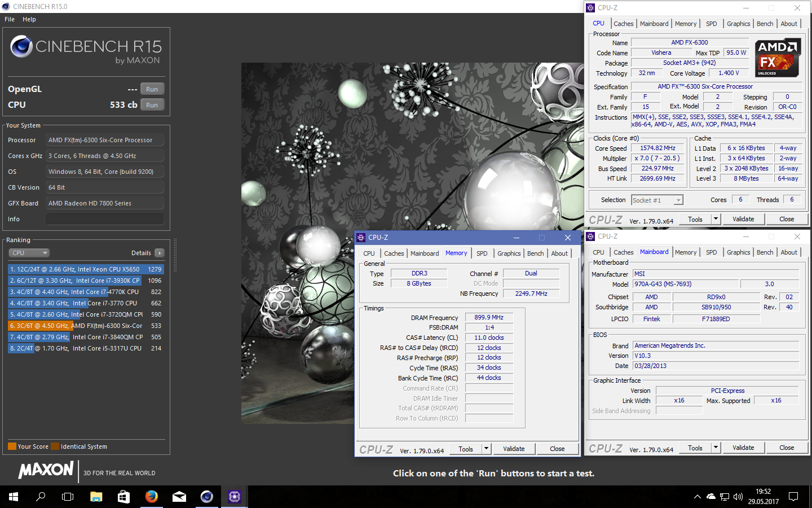Click Close button in Mainboard CPU-Z window
812x508 pixels.
tap(787, 448)
